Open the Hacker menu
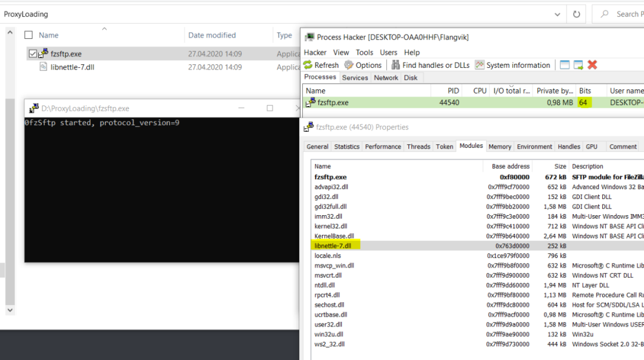Screen dimensions: 644x360 [x=315, y=52]
